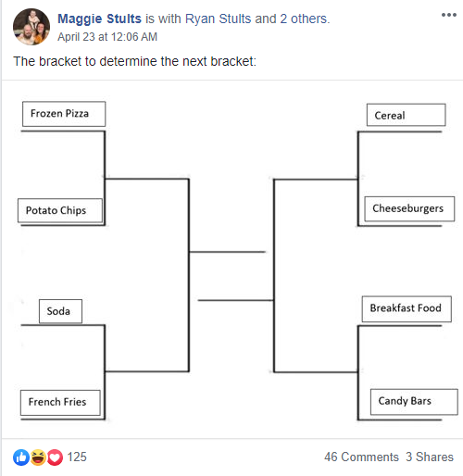
Task: Click the French Fries bracket entry
Action: (60, 402)
